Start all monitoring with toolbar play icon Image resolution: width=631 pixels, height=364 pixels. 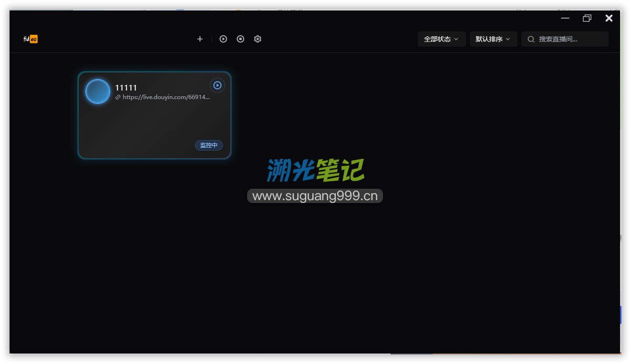[223, 39]
